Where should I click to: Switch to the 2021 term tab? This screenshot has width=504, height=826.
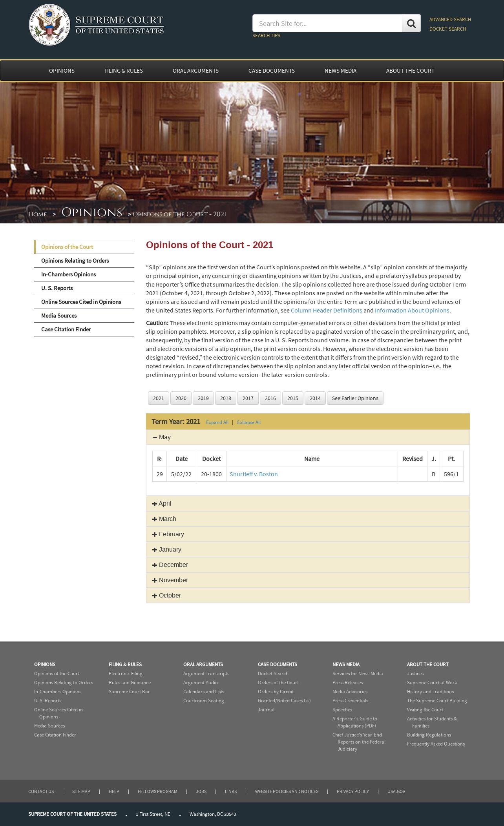click(159, 398)
